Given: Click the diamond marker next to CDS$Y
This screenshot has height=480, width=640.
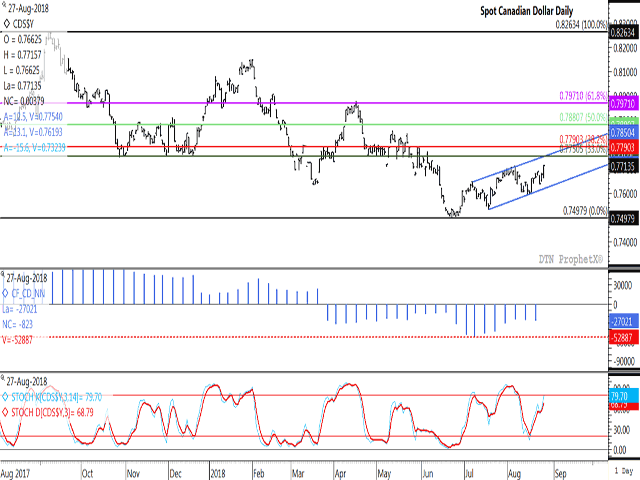Looking at the screenshot, I should click(x=7, y=24).
